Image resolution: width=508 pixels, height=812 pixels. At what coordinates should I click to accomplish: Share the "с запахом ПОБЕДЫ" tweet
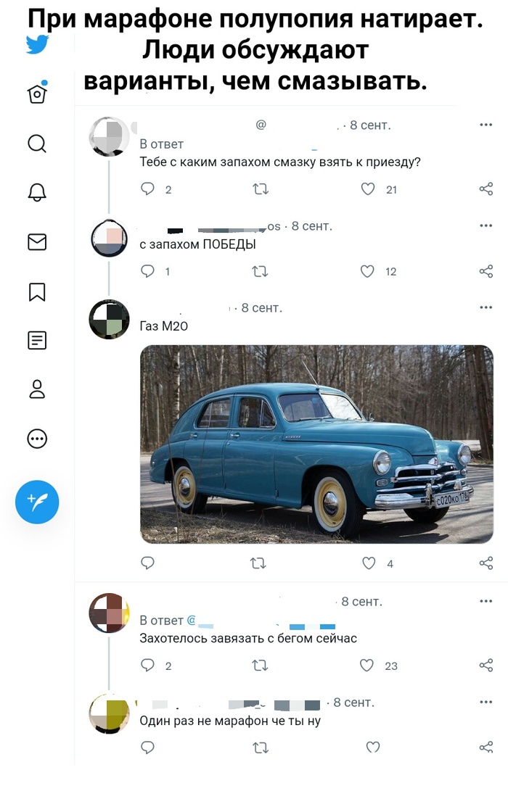pyautogui.click(x=486, y=272)
